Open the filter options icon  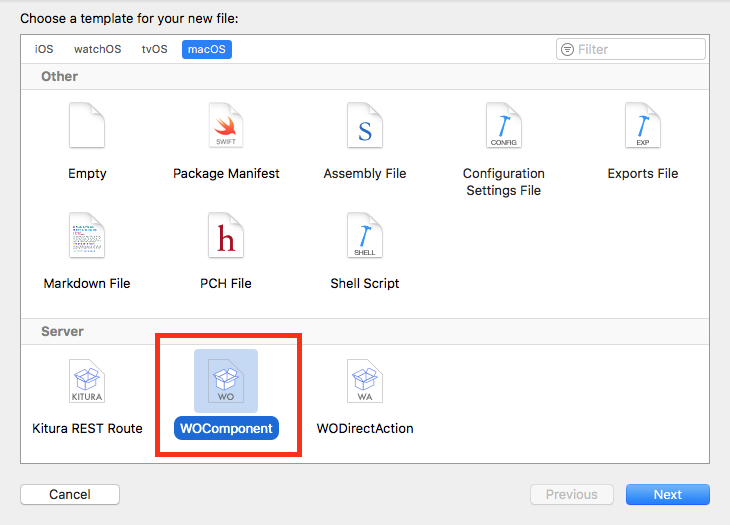(x=568, y=49)
